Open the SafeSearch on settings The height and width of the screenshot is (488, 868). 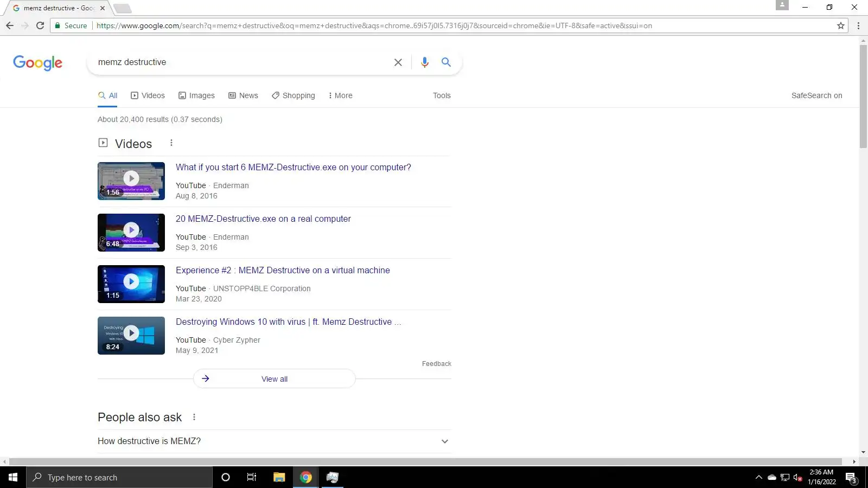pos(816,95)
